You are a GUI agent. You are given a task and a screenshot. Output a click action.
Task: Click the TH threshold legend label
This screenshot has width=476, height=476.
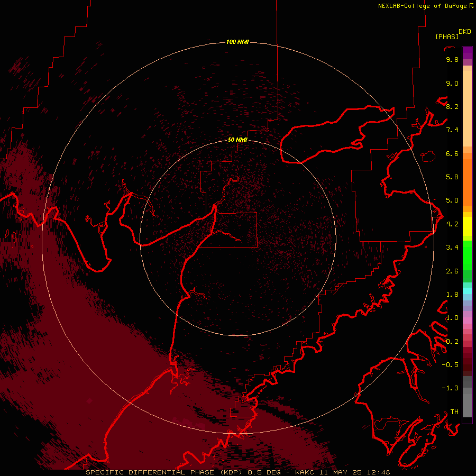coord(454,412)
